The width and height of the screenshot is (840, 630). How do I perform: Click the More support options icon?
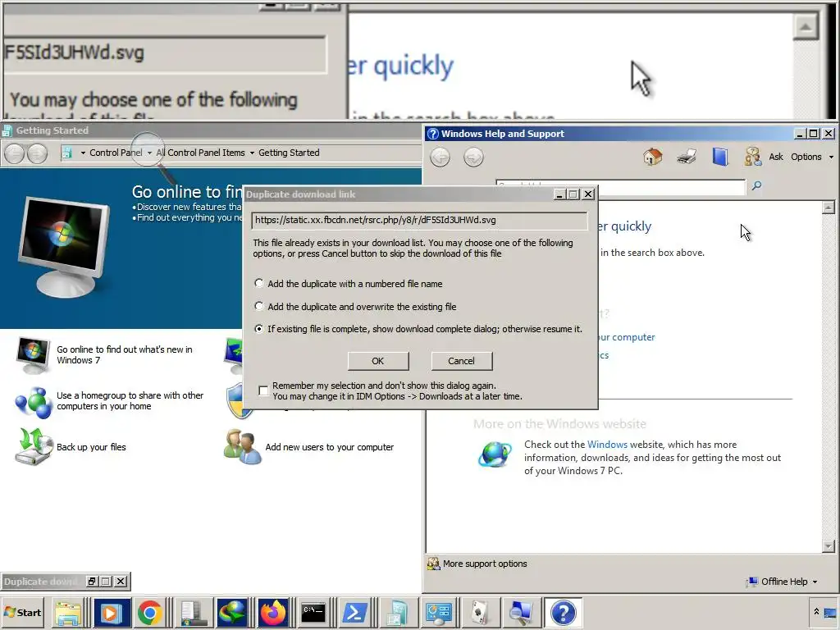click(433, 564)
